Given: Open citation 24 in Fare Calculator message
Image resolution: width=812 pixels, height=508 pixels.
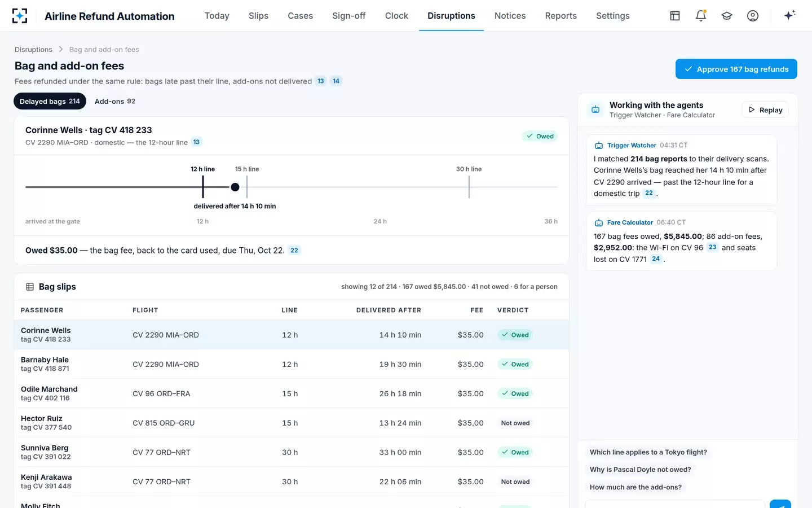Looking at the screenshot, I should tap(656, 259).
